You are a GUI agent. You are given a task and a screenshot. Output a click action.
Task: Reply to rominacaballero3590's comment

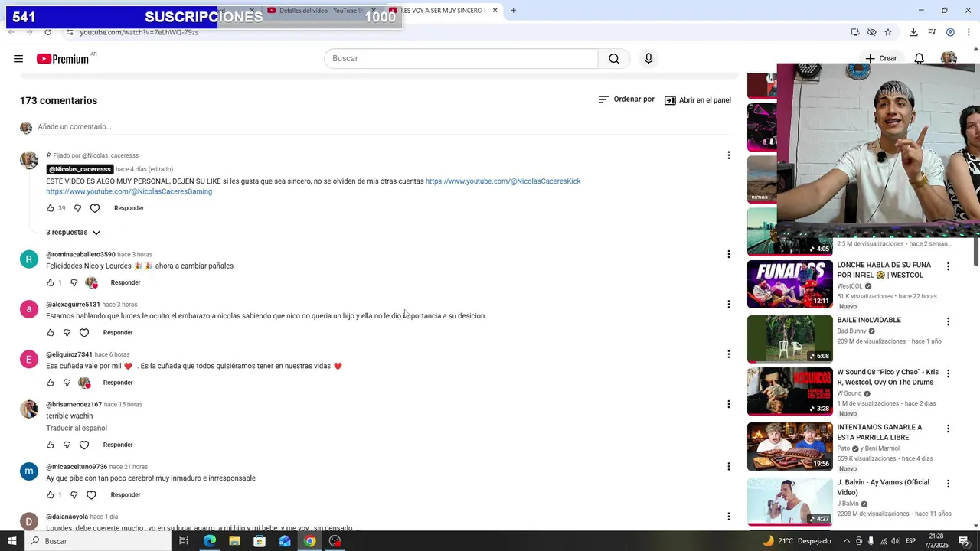pyautogui.click(x=126, y=282)
